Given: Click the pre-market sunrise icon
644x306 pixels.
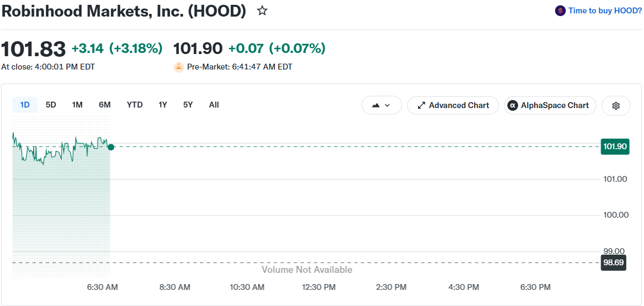Looking at the screenshot, I should 178,67.
